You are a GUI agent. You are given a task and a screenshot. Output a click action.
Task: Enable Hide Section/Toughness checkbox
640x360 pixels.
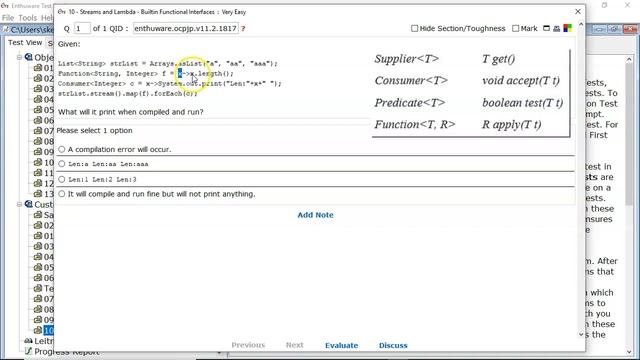point(415,28)
